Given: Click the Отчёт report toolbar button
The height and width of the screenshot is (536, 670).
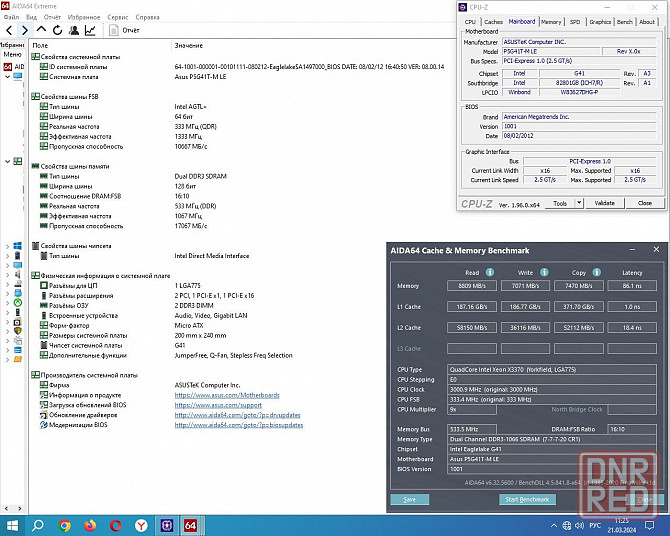Looking at the screenshot, I should click(124, 31).
